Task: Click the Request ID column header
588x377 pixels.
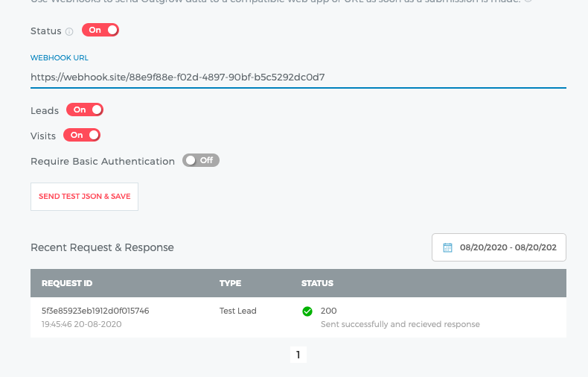Action: (67, 283)
